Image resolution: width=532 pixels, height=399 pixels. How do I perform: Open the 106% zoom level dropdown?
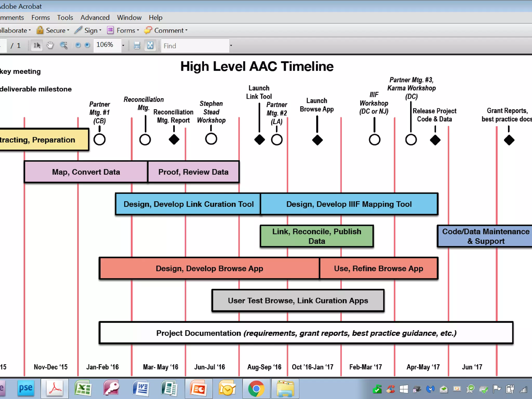pos(123,46)
